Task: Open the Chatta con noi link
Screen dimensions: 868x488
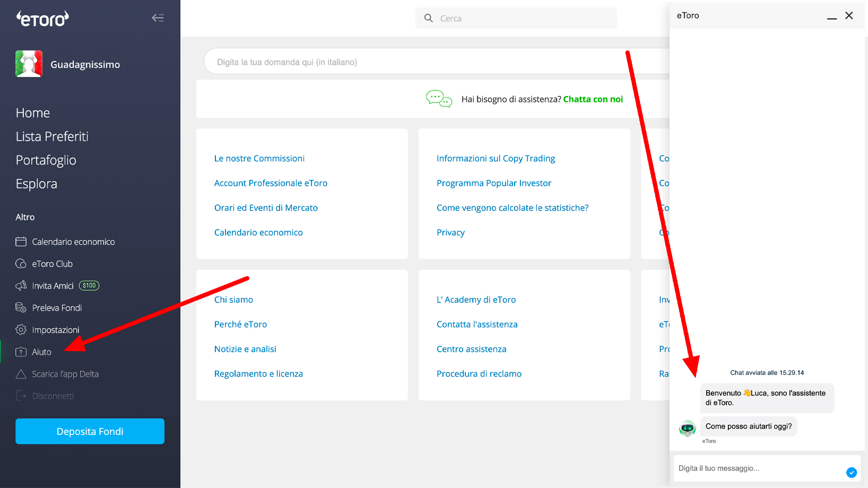Action: click(593, 99)
